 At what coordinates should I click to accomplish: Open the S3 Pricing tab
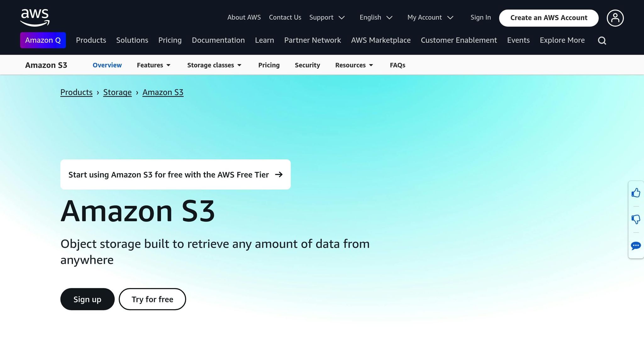(x=269, y=65)
